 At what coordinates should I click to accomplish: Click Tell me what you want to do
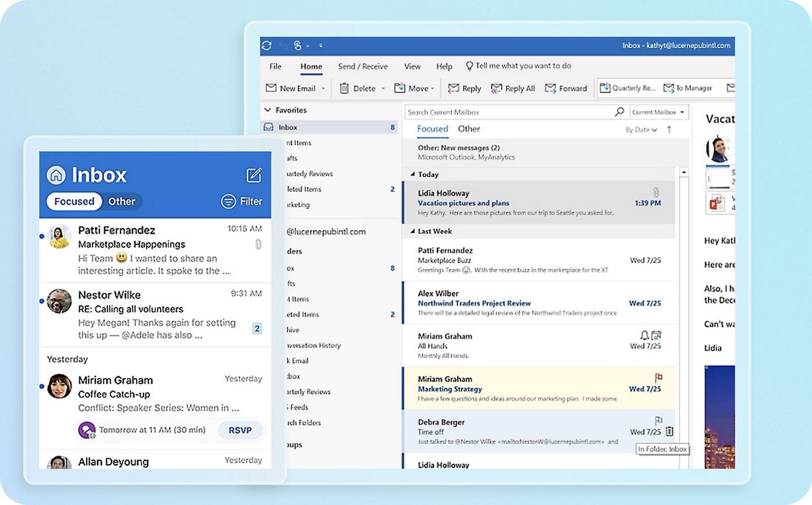click(x=518, y=66)
